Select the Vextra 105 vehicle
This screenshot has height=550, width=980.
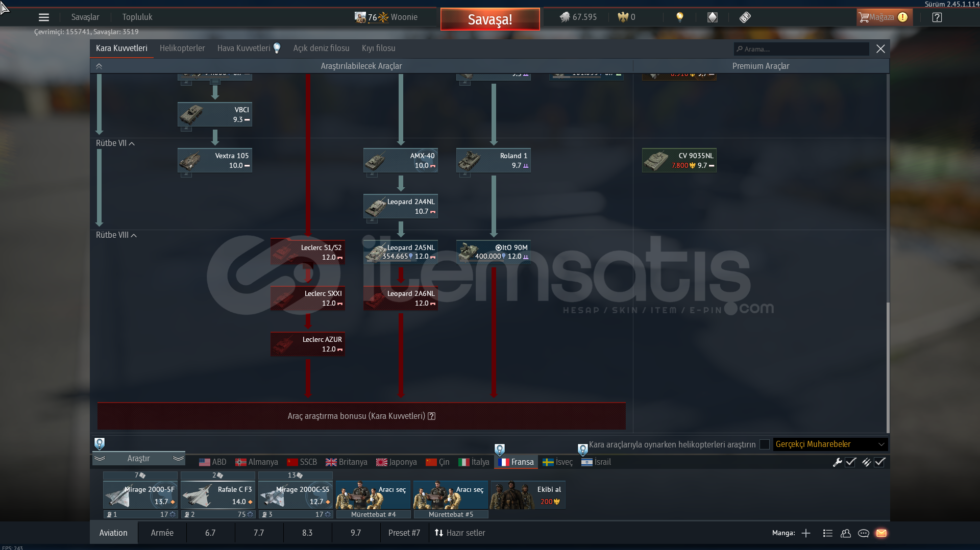(215, 160)
